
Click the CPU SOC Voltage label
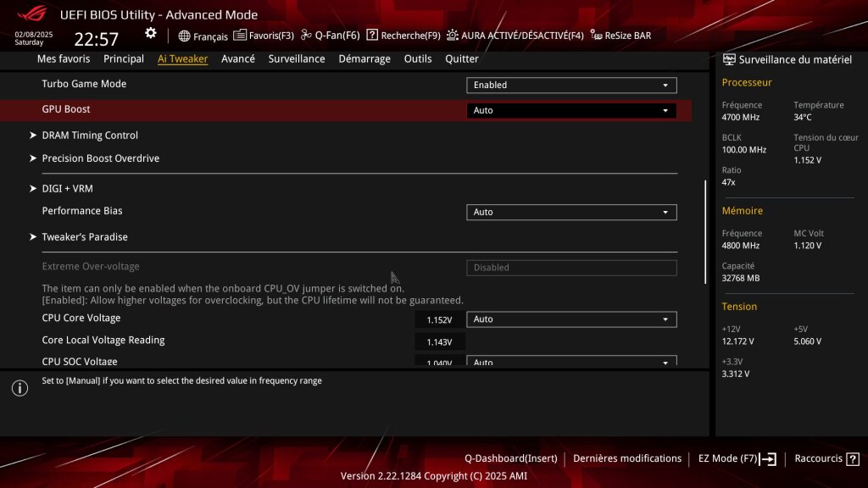tap(80, 361)
